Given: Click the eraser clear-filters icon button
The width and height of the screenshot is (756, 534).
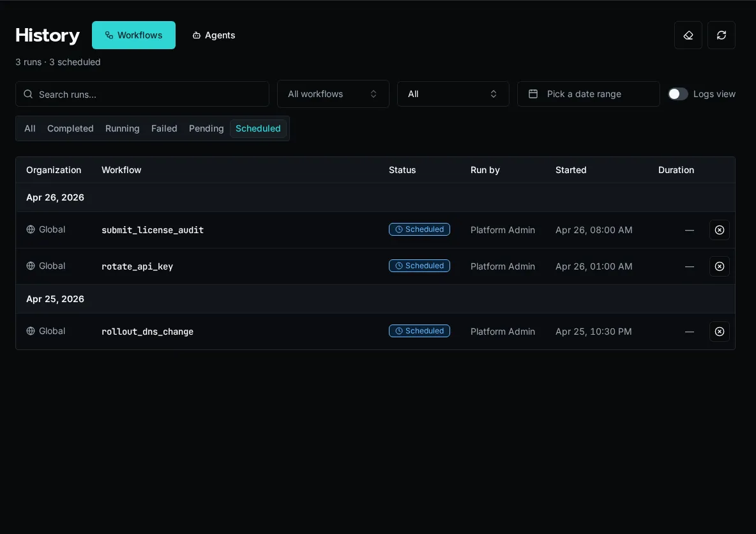Looking at the screenshot, I should tap(688, 35).
